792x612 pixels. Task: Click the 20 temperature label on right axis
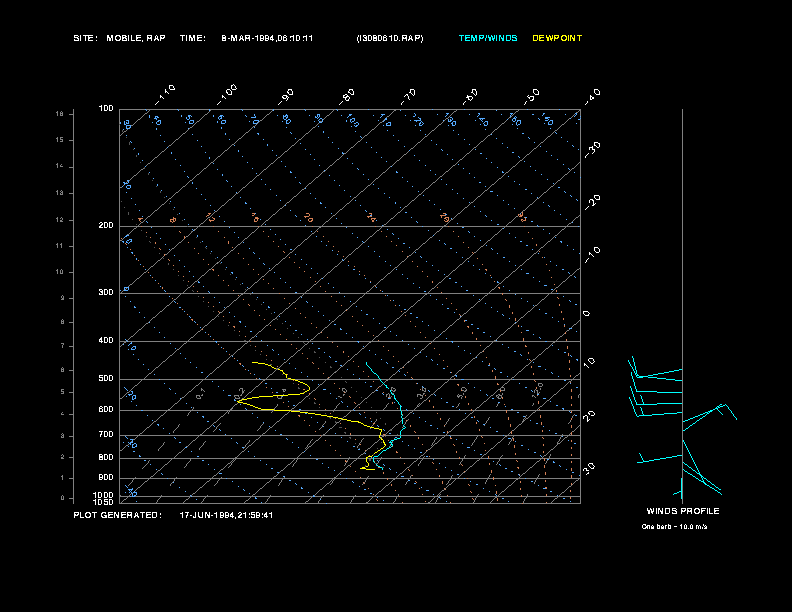(x=589, y=415)
